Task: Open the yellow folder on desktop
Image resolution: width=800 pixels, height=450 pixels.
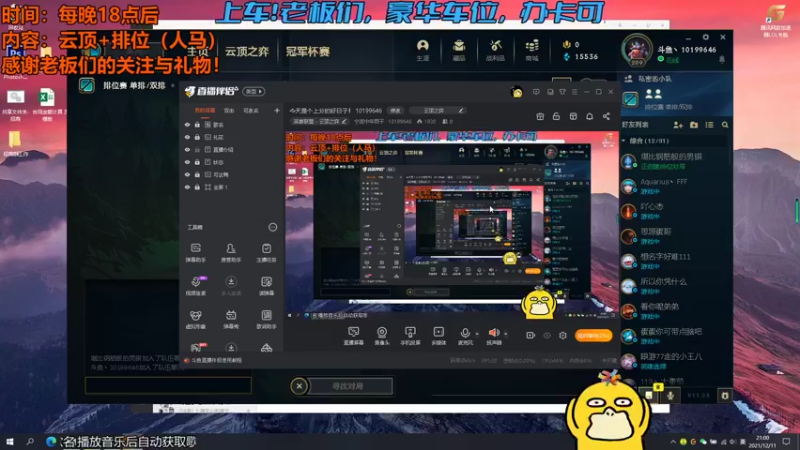Action: 15,143
